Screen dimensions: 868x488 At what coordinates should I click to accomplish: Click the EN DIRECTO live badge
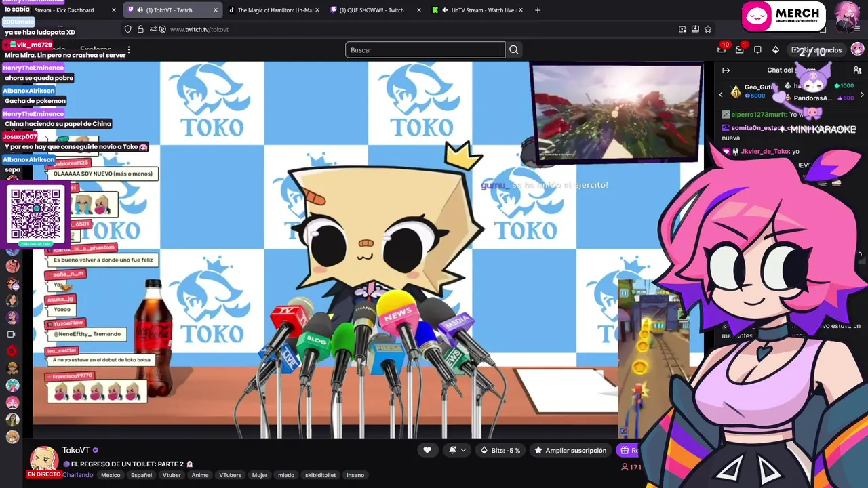[x=44, y=474]
